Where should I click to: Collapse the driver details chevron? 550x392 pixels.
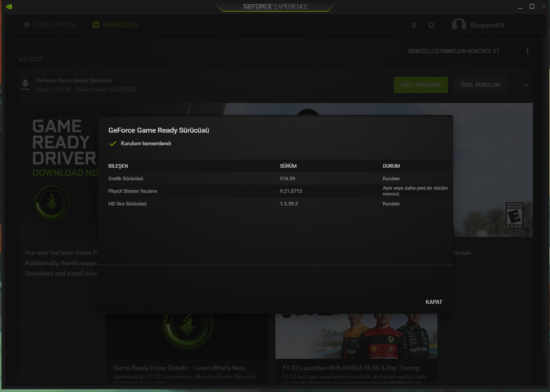click(526, 85)
